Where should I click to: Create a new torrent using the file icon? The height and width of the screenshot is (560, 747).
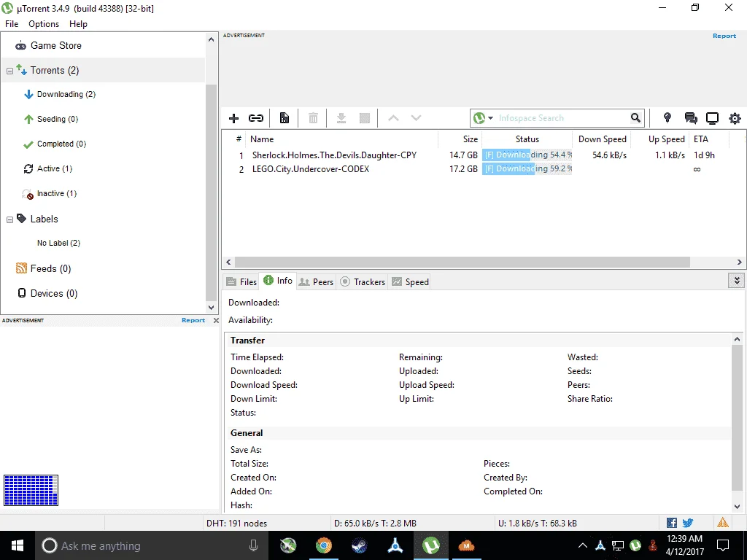[285, 118]
